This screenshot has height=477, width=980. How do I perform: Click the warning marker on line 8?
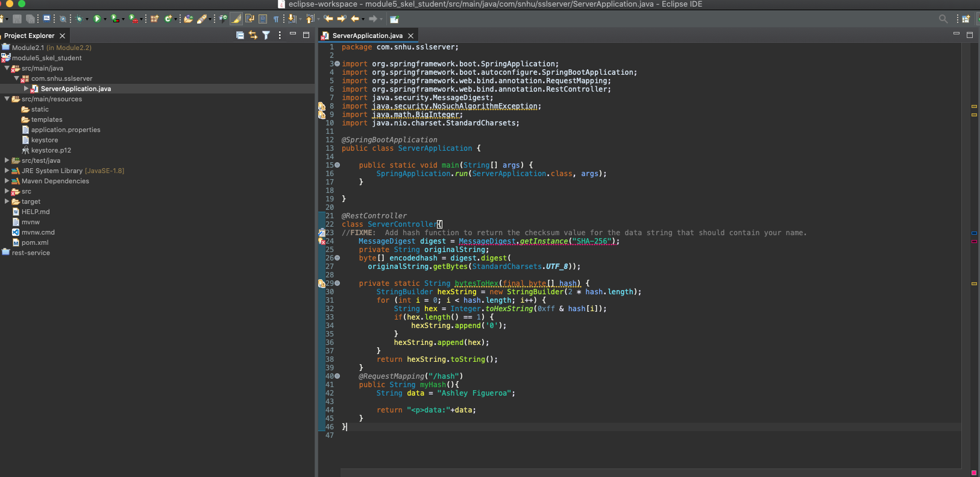click(x=322, y=106)
